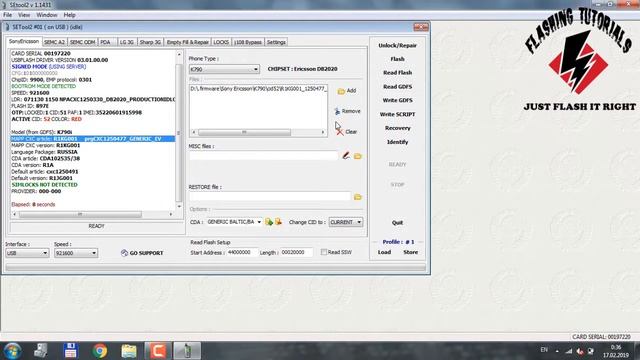The width and height of the screenshot is (640, 360).
Task: Switch to the SEMC ODM tab
Action: [x=82, y=42]
